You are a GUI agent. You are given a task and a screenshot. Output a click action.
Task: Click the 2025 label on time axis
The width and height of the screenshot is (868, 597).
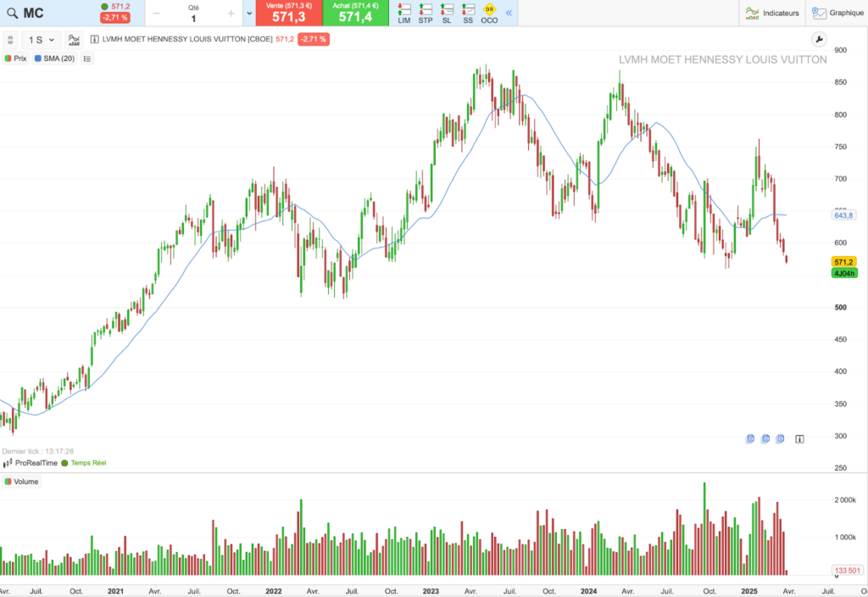[749, 591]
